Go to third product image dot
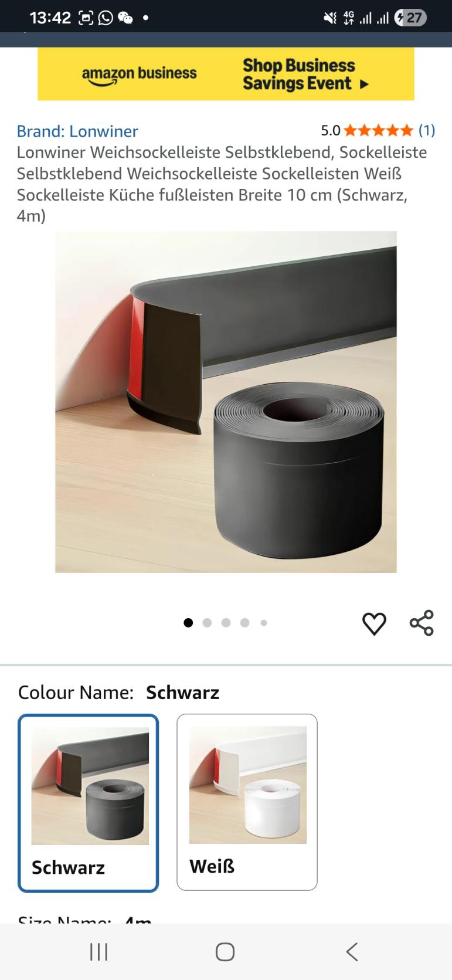This screenshot has height=980, width=452. (x=226, y=623)
